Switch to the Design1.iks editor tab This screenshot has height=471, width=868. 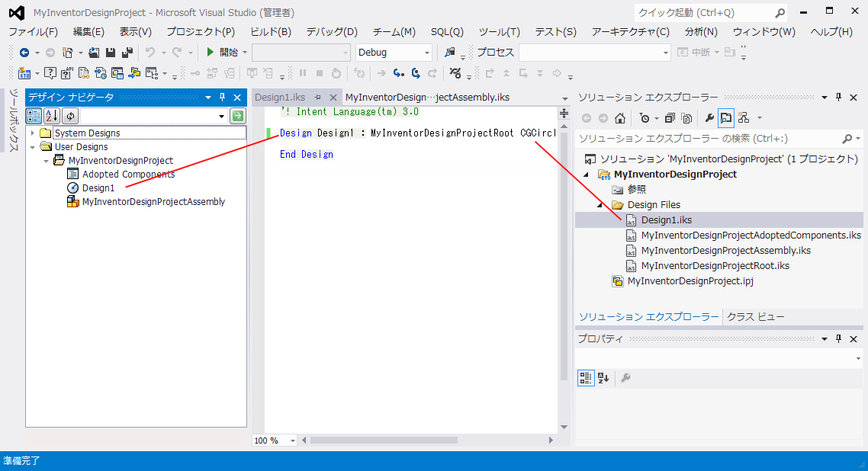tap(280, 98)
